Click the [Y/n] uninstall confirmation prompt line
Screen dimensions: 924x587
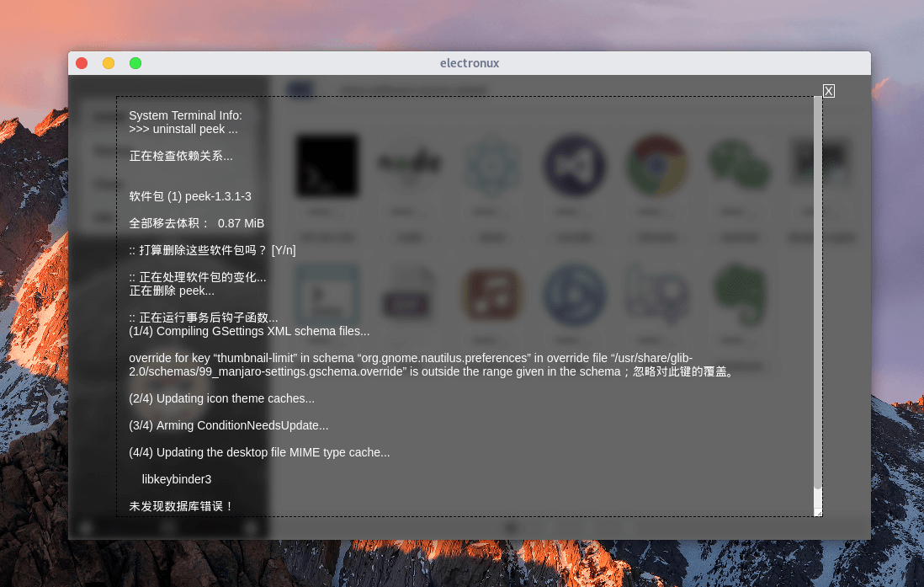(212, 250)
